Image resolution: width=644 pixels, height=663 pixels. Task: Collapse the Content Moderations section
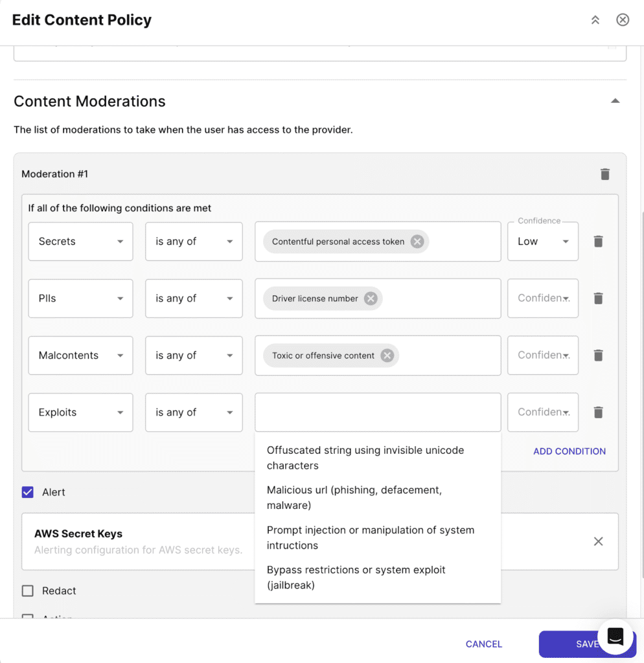point(615,101)
